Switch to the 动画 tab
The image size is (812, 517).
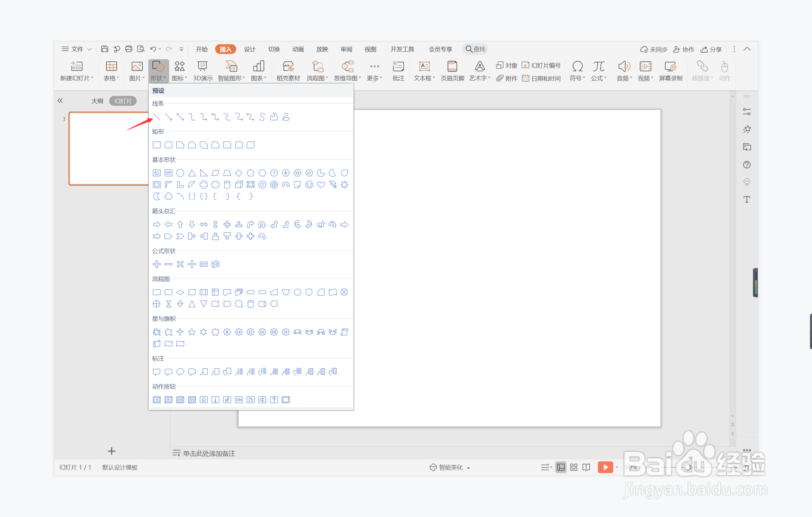(x=298, y=49)
